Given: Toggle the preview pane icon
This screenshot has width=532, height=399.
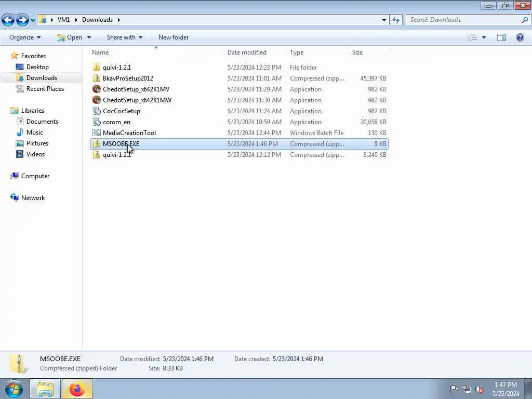Looking at the screenshot, I should 501,37.
